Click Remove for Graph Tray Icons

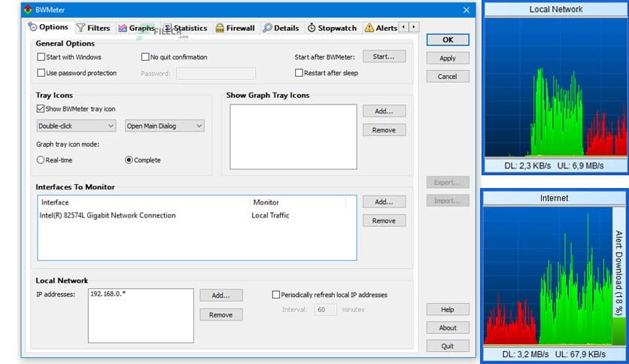point(384,130)
